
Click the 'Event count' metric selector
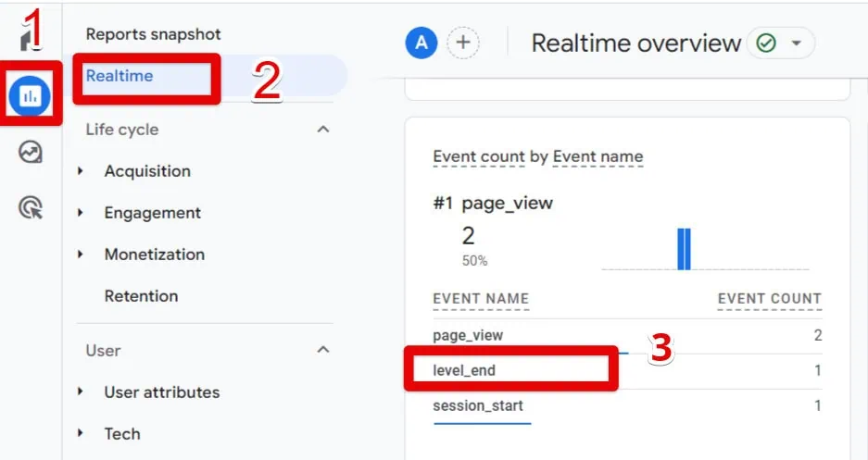tap(479, 157)
